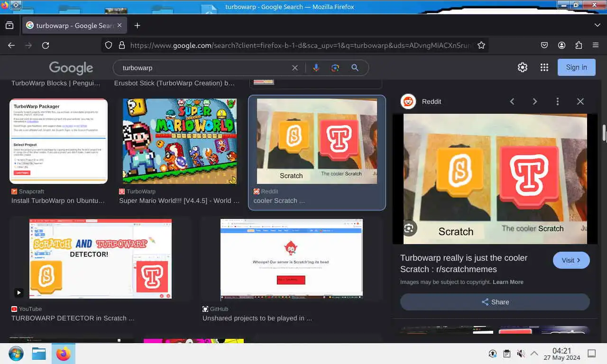607x364 pixels.
Task: Open the file manager from taskbar
Action: (x=39, y=354)
